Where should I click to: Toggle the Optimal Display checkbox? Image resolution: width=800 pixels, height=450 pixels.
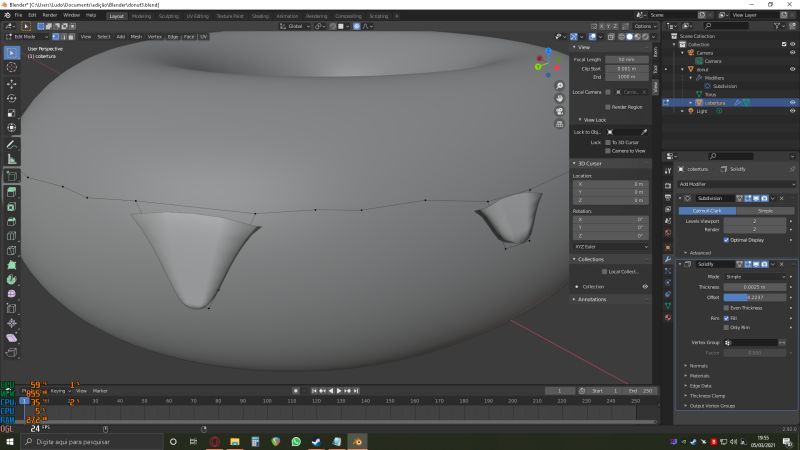tap(727, 240)
